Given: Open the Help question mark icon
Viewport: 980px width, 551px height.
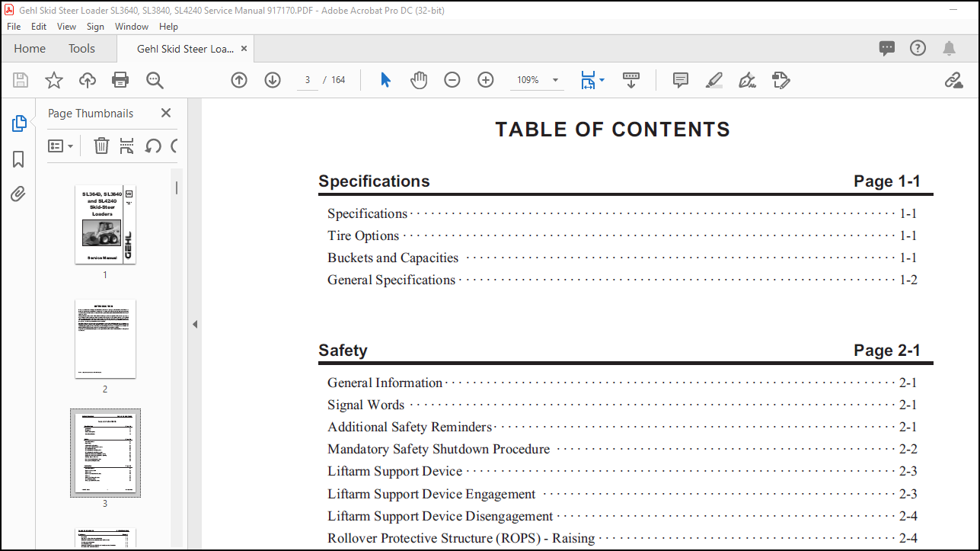Looking at the screenshot, I should (918, 48).
